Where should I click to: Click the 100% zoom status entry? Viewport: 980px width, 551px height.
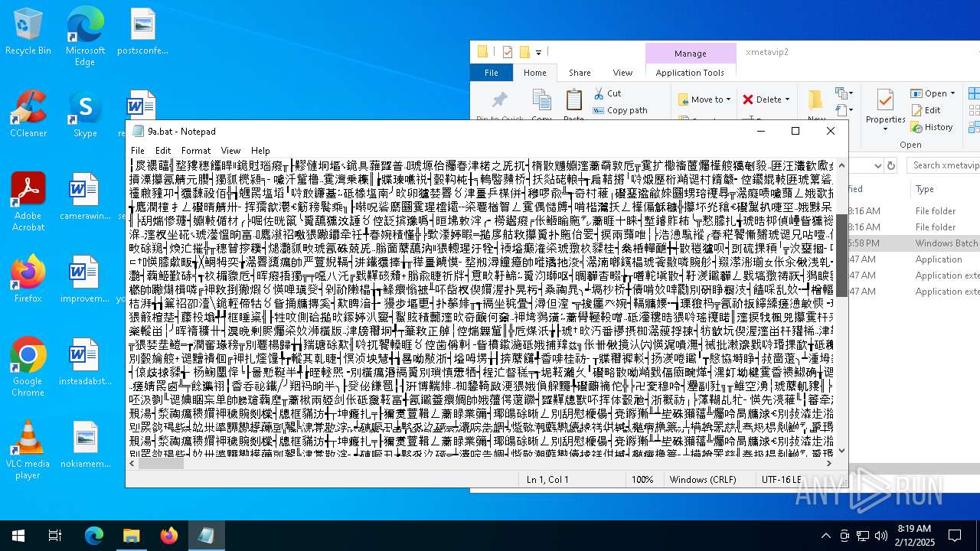(642, 480)
